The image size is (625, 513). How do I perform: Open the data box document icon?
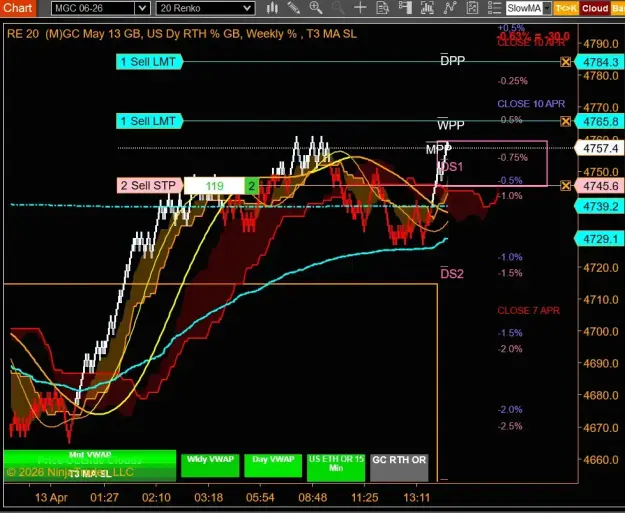[x=382, y=8]
